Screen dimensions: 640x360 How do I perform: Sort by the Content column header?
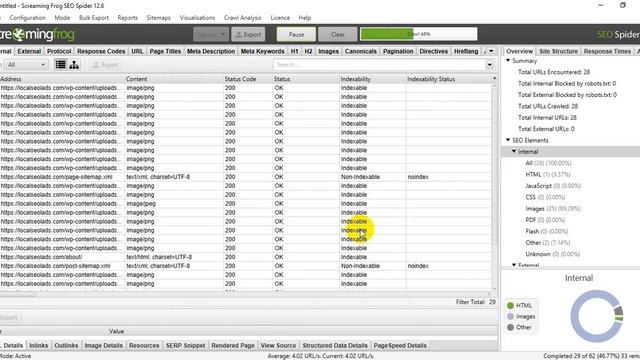click(x=174, y=79)
